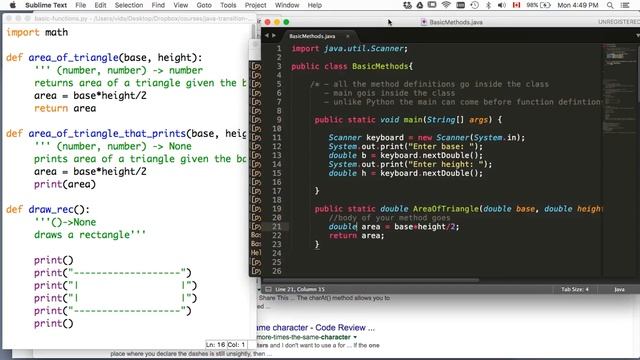
Task: Click the Ln: 16 Col: 1 status in Python window
Action: pos(226,345)
